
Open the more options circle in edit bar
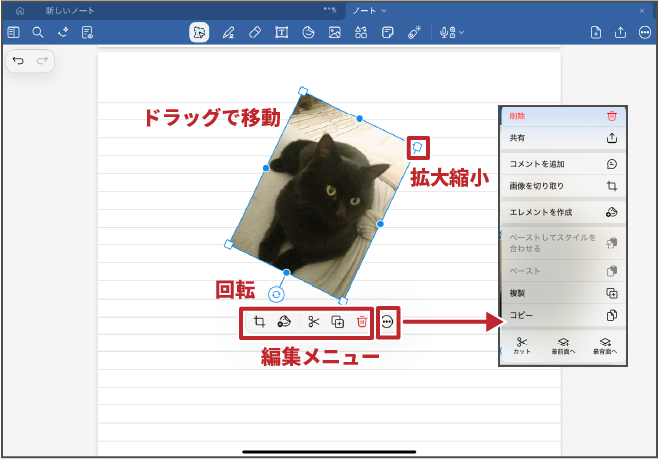point(387,322)
